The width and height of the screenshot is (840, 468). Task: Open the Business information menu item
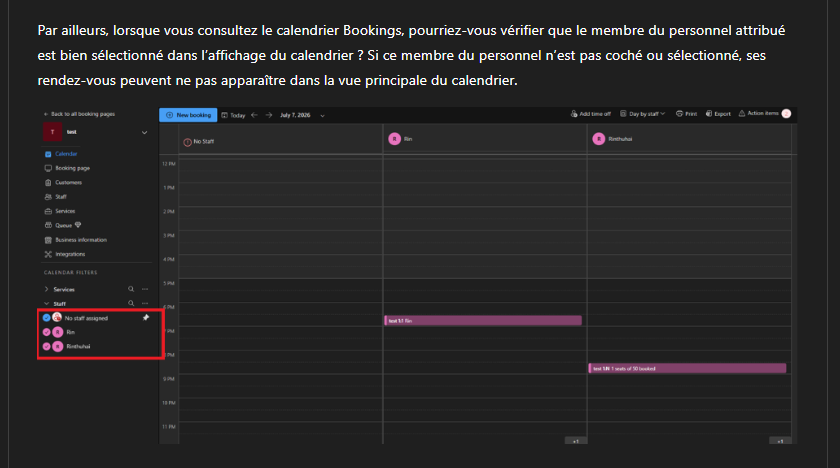pos(81,240)
